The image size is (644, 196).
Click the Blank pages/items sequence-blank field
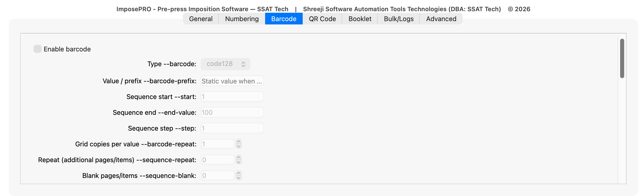pos(218,176)
